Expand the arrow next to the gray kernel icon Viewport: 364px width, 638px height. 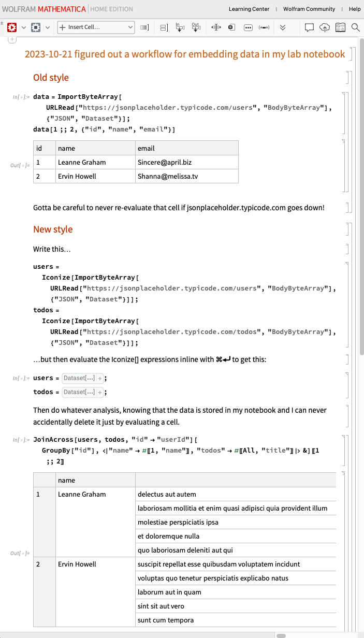48,27
